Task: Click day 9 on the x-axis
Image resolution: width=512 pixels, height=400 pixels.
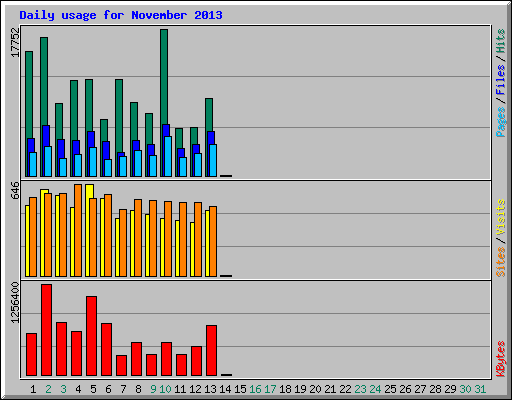Action: tap(153, 389)
